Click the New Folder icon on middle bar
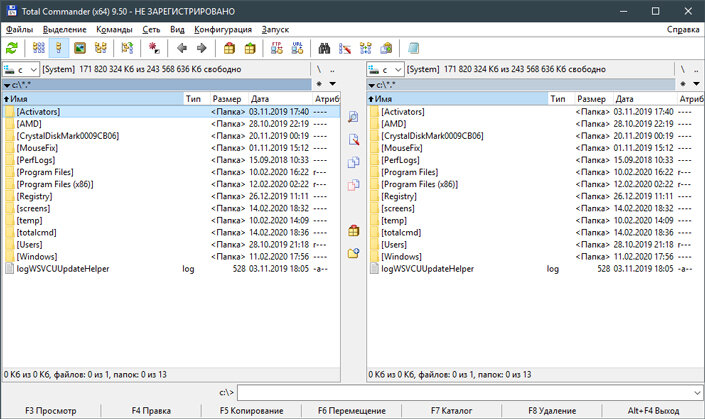This screenshot has width=705, height=419. 353,253
